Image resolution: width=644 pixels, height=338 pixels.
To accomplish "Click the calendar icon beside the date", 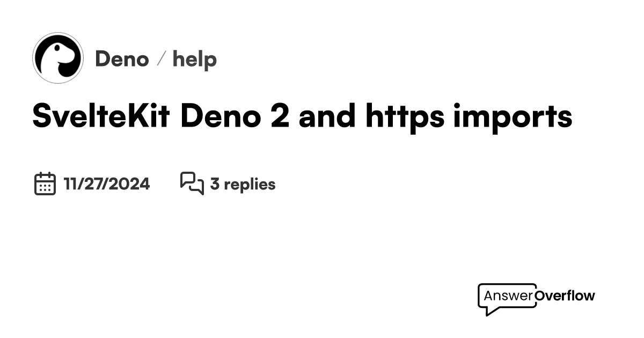I will coord(45,184).
